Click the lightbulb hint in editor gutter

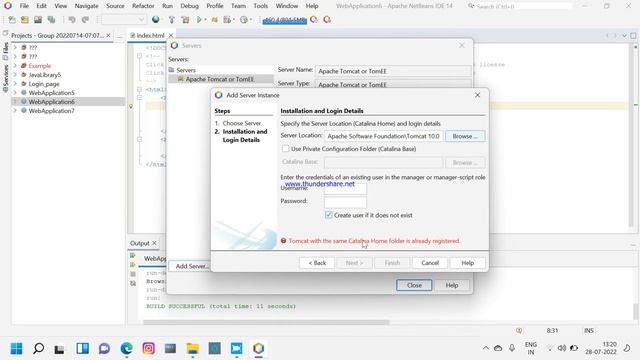tap(131, 107)
